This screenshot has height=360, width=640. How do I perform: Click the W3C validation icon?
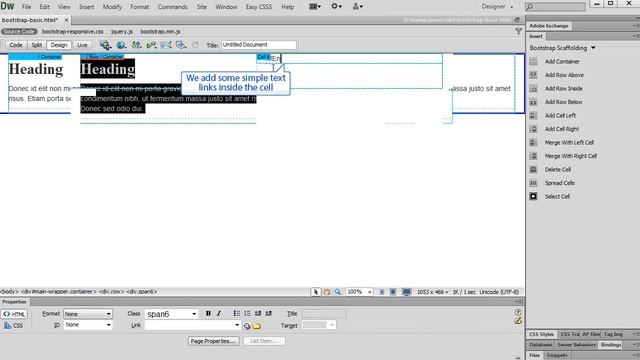coord(151,45)
